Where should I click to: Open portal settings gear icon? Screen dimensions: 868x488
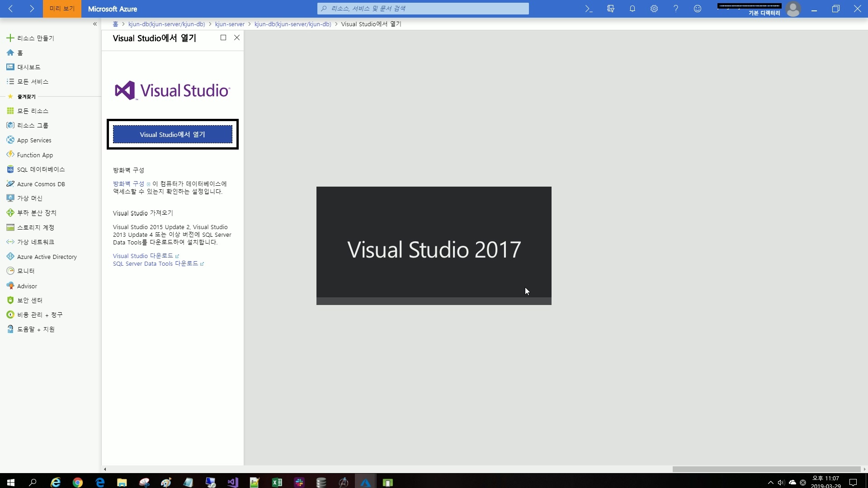654,9
